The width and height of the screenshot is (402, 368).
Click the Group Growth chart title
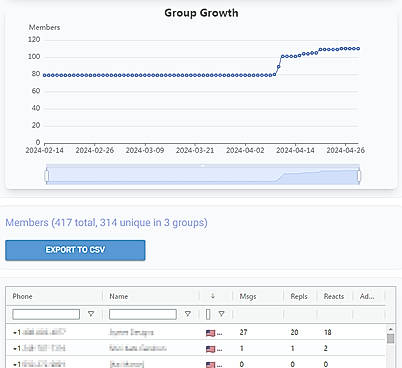pyautogui.click(x=201, y=13)
